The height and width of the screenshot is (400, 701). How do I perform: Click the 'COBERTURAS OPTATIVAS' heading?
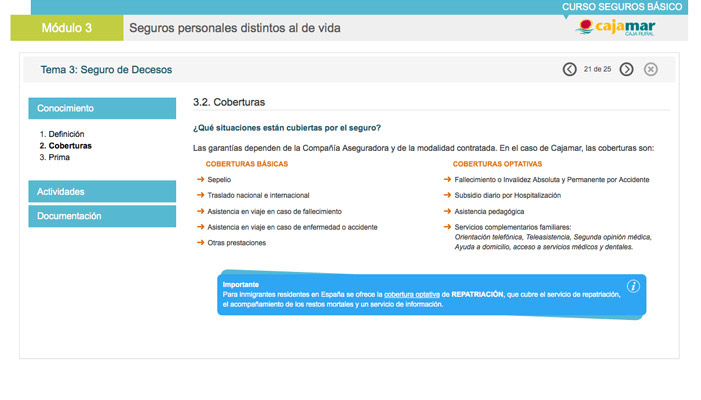tap(497, 164)
